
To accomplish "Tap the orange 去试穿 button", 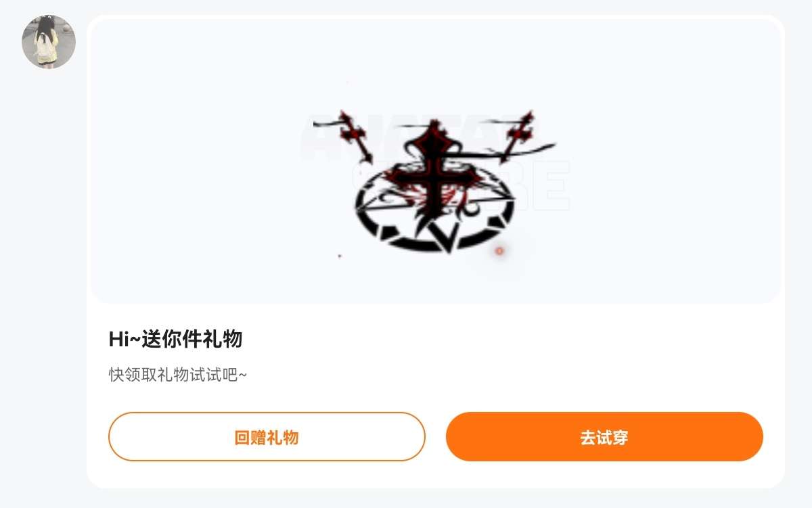I will point(604,437).
